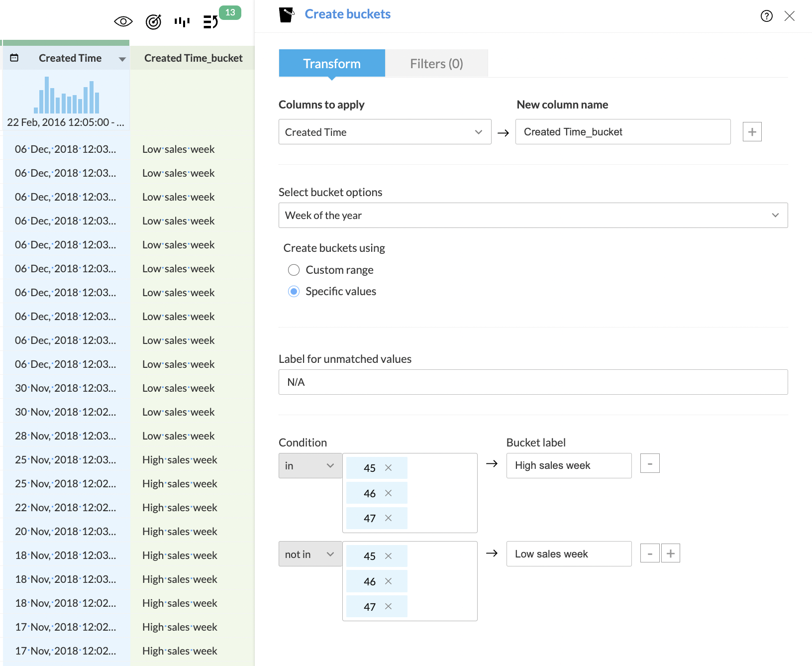Click the bar chart data quality icon
The height and width of the screenshot is (666, 812).
coord(182,22)
